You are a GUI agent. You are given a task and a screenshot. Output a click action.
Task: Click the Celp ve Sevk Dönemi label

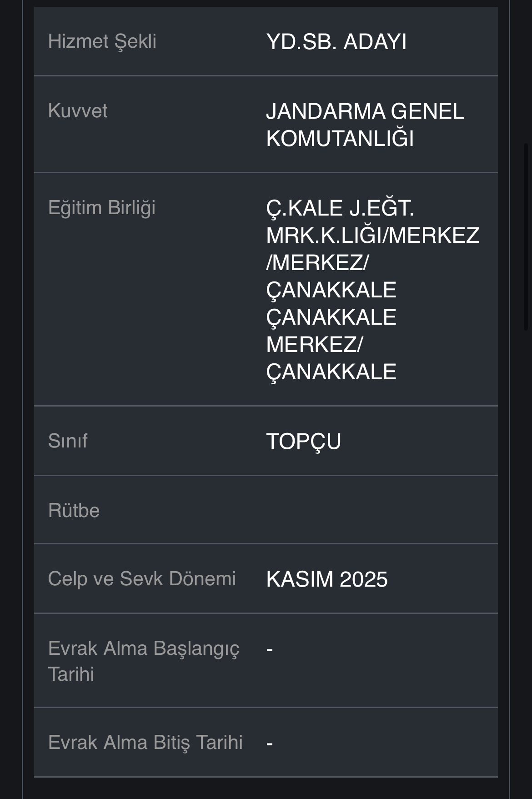(142, 579)
